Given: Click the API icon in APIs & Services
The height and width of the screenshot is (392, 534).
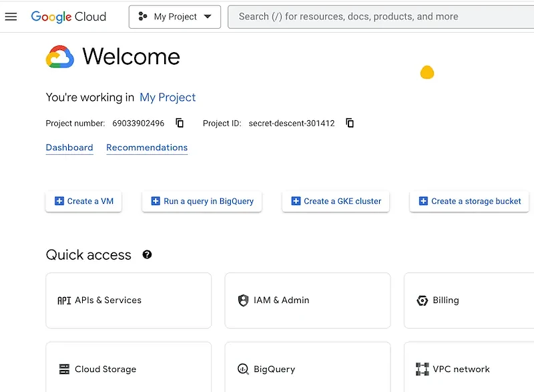Looking at the screenshot, I should (x=64, y=301).
